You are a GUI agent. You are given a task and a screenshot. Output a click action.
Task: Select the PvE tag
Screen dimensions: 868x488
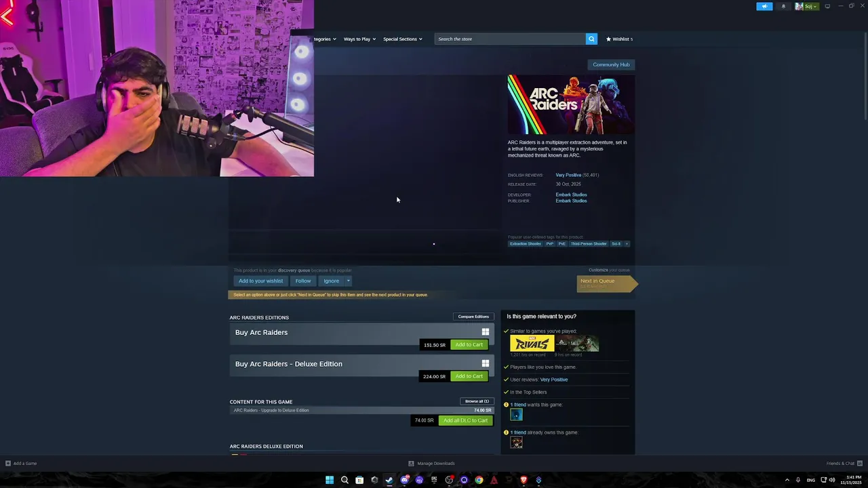tap(562, 243)
